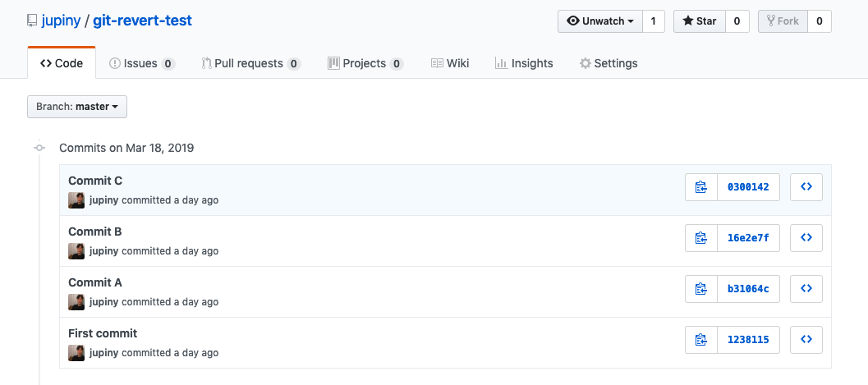Click the repository book icon
Image resolution: width=868 pixels, height=385 pixels.
click(x=32, y=21)
